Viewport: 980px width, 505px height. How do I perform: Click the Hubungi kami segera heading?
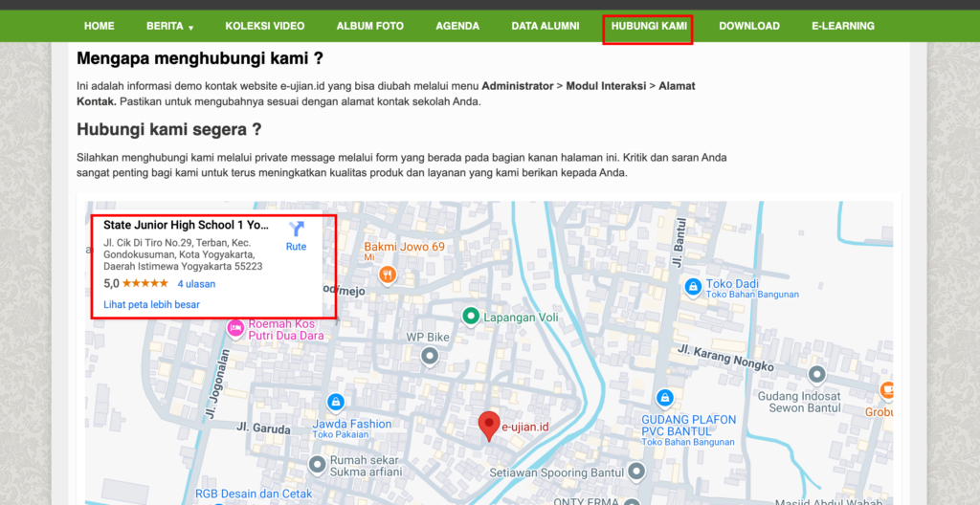click(x=168, y=129)
